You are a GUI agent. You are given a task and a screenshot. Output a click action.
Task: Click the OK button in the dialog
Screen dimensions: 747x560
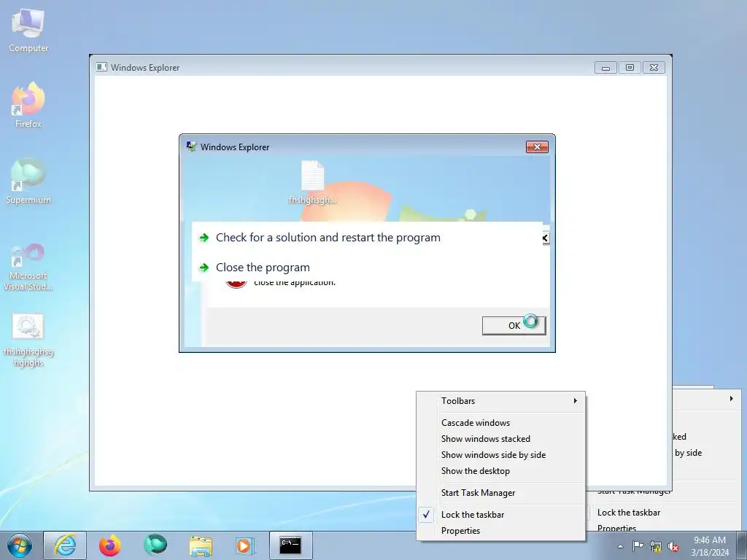tap(514, 326)
